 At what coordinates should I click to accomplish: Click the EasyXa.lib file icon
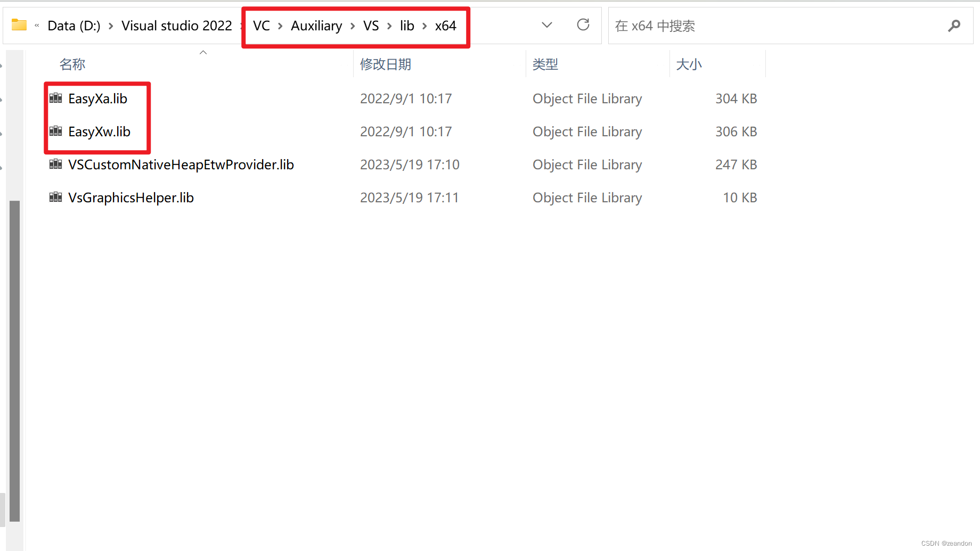55,98
